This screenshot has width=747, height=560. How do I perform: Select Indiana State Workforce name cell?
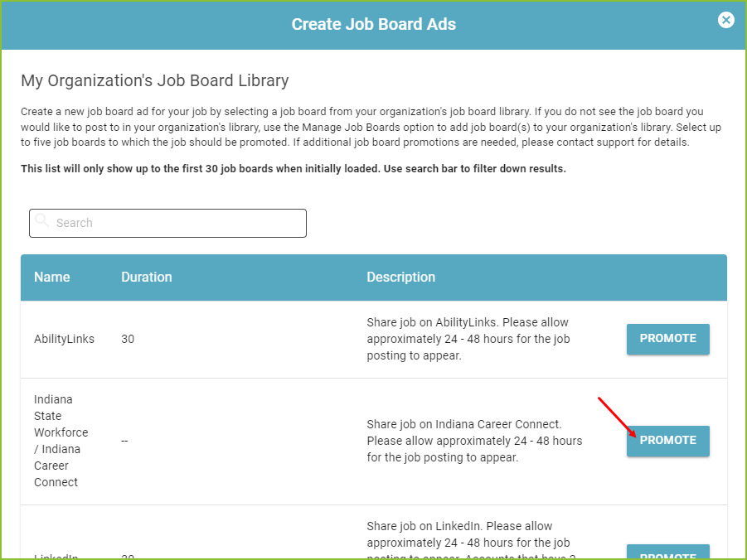61,441
